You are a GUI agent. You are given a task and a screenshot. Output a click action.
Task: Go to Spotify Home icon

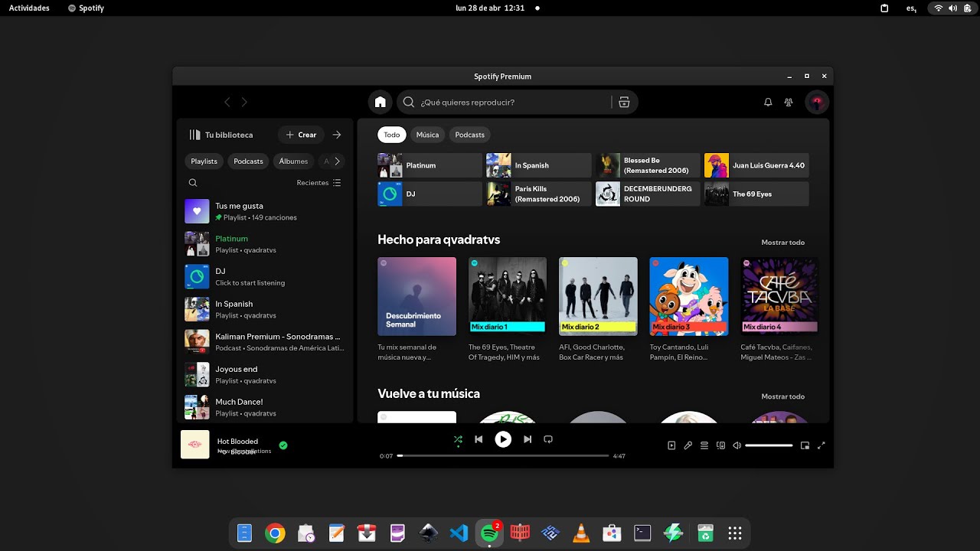tap(380, 102)
